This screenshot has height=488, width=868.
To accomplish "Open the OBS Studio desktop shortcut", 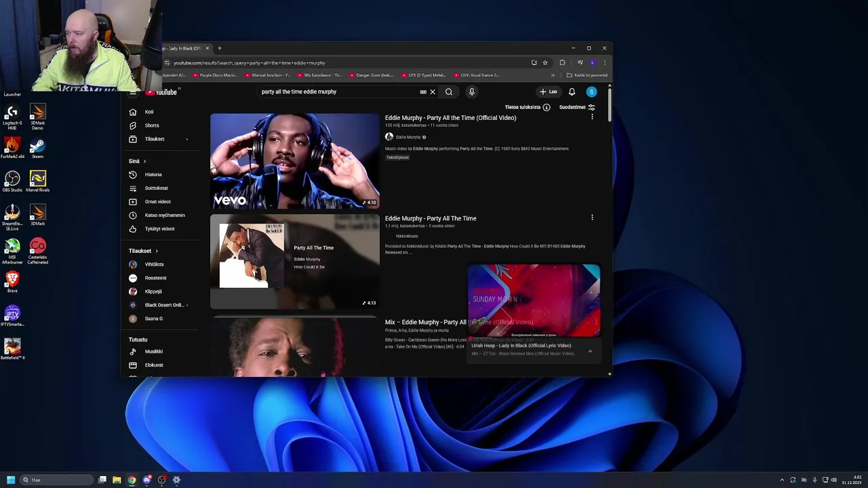I will 12,182.
